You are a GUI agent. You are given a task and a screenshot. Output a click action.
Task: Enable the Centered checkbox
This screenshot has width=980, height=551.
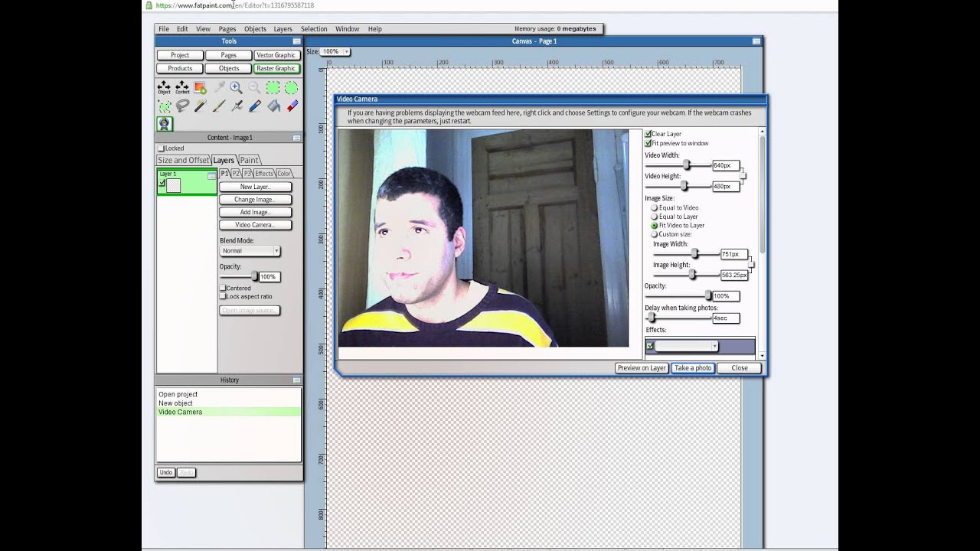click(223, 289)
